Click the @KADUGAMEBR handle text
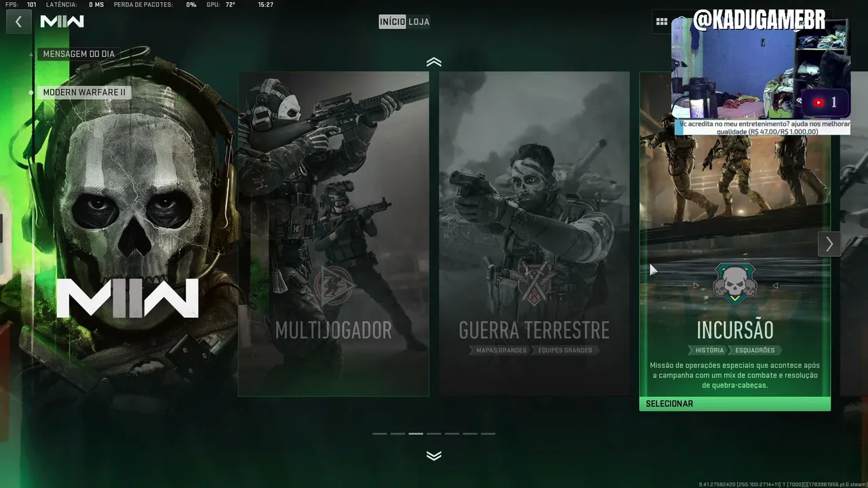The height and width of the screenshot is (488, 868). click(759, 20)
